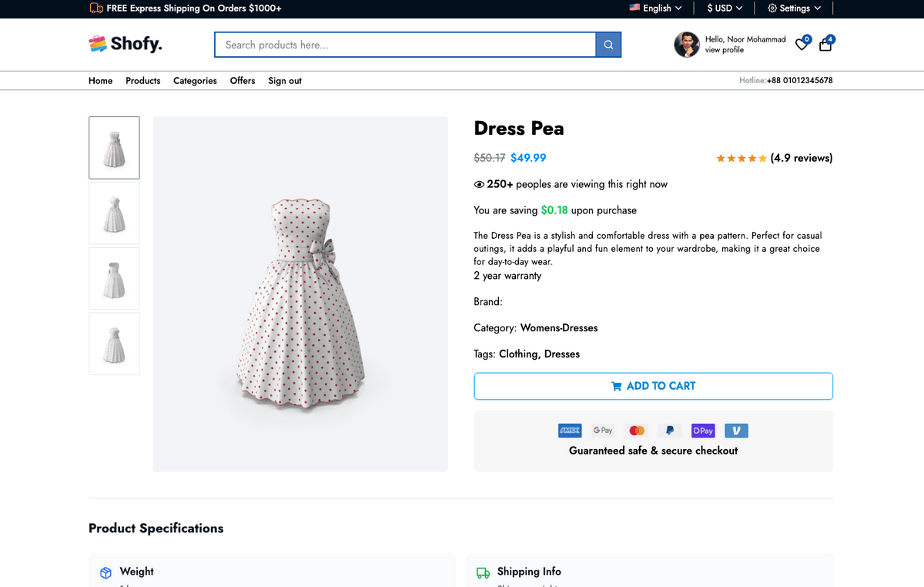Open the wishlist heart icon
The image size is (924, 587).
802,45
